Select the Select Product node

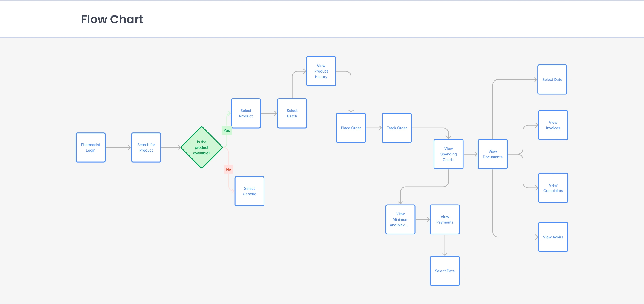(x=246, y=114)
